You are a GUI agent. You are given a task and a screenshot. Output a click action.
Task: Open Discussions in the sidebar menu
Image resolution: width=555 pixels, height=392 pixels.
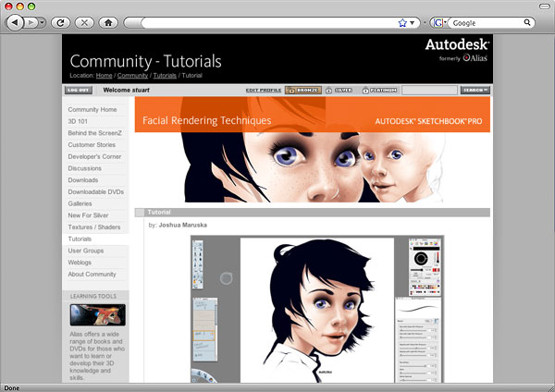[x=85, y=168]
